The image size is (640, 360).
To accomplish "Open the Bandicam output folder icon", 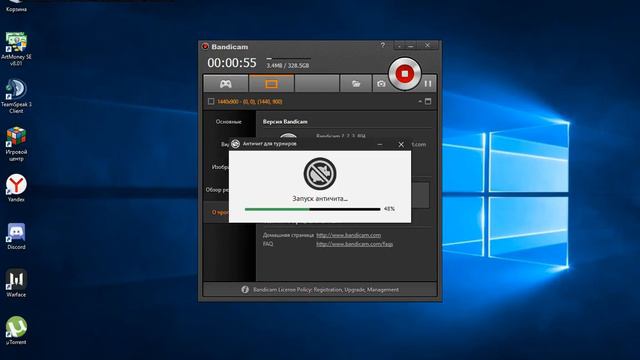I will tap(356, 84).
